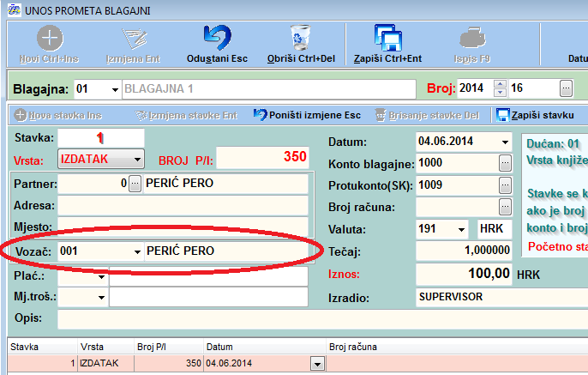Click the Protukonto field 1009

(x=458, y=185)
